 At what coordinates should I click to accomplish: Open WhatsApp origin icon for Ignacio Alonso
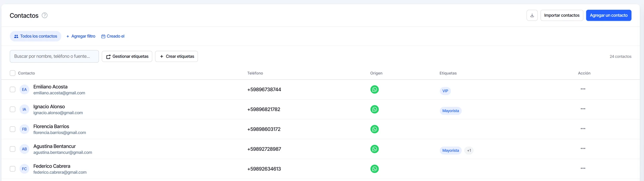pos(375,109)
